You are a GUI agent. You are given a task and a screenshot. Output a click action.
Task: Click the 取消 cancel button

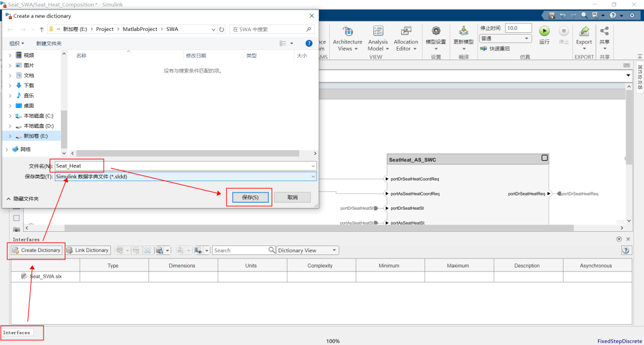pyautogui.click(x=292, y=197)
